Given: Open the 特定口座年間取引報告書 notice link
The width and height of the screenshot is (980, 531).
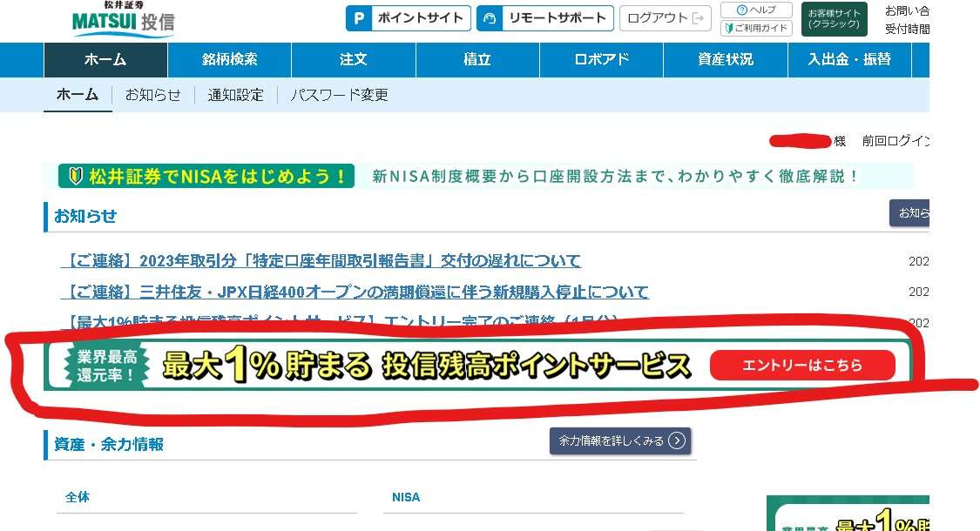Looking at the screenshot, I should pyautogui.click(x=321, y=260).
